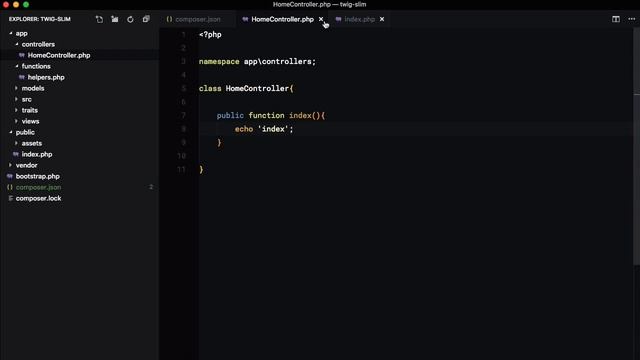Click the New Folder icon in Explorer header

click(115, 19)
